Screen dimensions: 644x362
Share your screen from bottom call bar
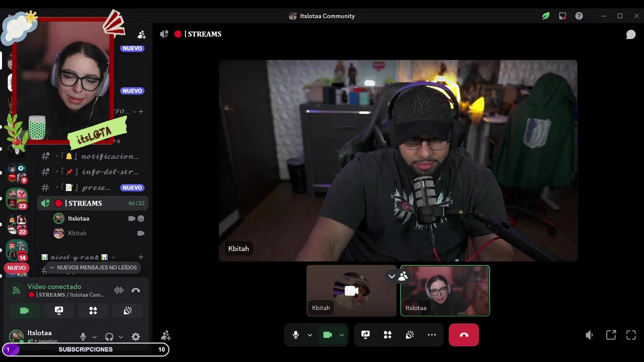[365, 335]
